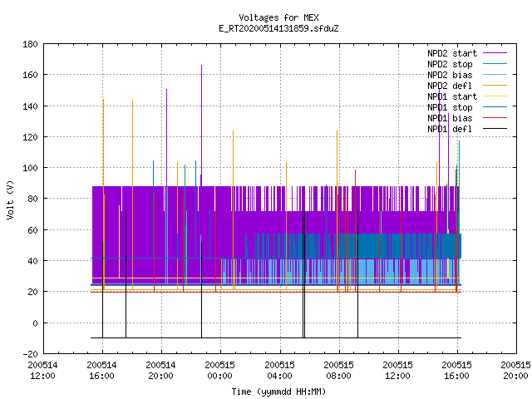The width and height of the screenshot is (532, 399).
Task: Click the x-axis label 200515 12:00
Action: coord(397,371)
